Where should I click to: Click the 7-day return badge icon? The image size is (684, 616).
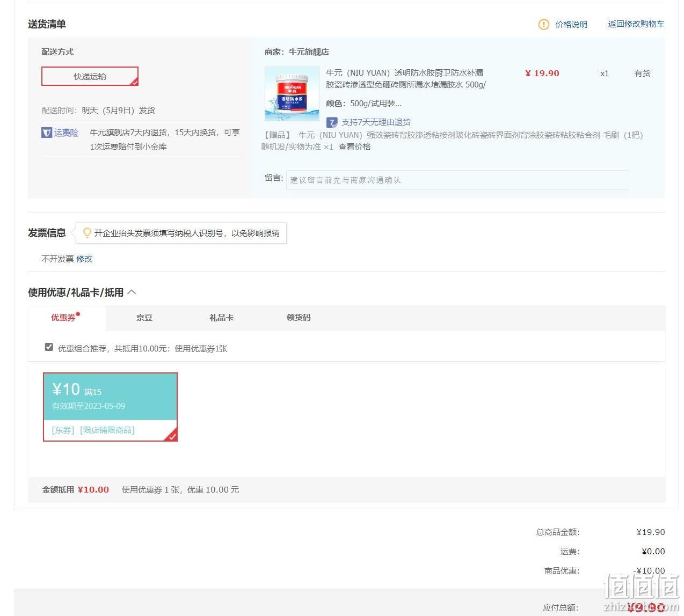coord(332,122)
